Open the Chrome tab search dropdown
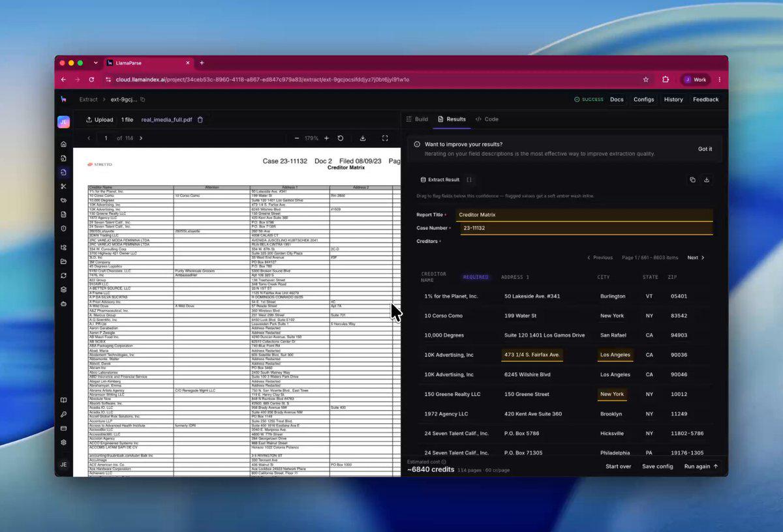Viewport: 783px width, 532px height. [96, 63]
